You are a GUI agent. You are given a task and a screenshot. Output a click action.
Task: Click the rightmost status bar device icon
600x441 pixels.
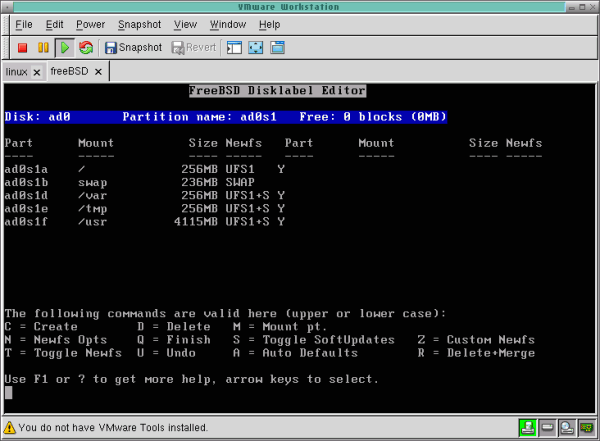click(x=586, y=428)
